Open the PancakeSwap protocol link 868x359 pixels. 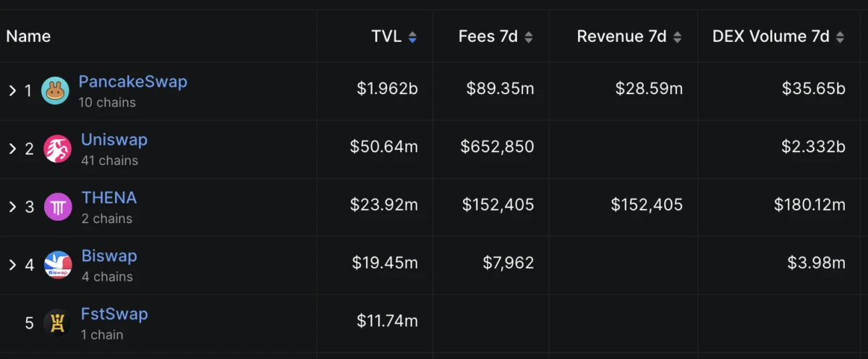tap(132, 82)
